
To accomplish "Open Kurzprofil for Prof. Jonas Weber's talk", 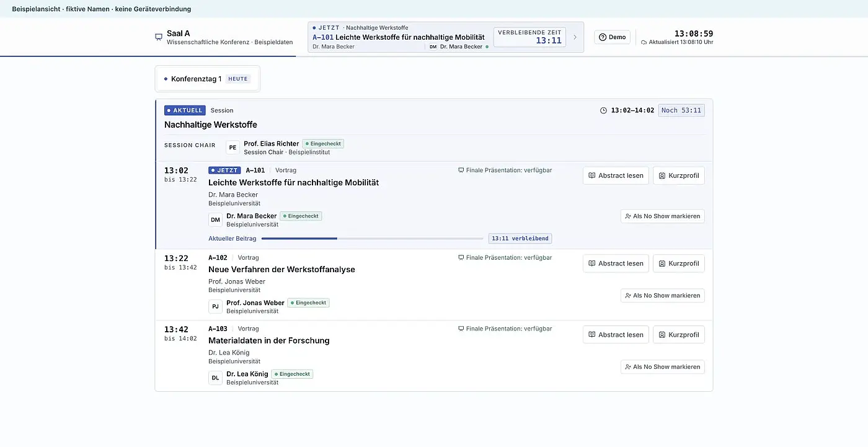I will pyautogui.click(x=679, y=263).
